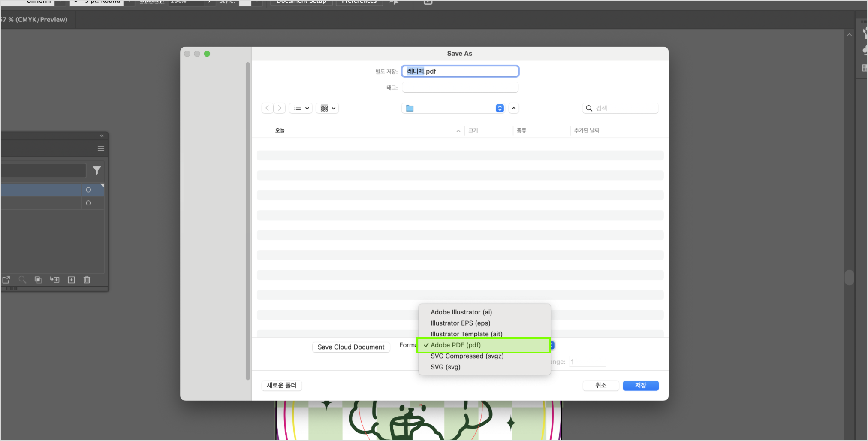The image size is (868, 441).
Task: Click the back arrow in Save As dialog
Action: [x=268, y=108]
